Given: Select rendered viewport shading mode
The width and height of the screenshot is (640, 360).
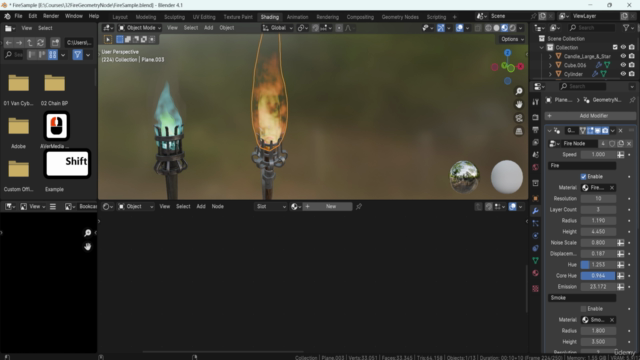Looking at the screenshot, I should coord(512,28).
